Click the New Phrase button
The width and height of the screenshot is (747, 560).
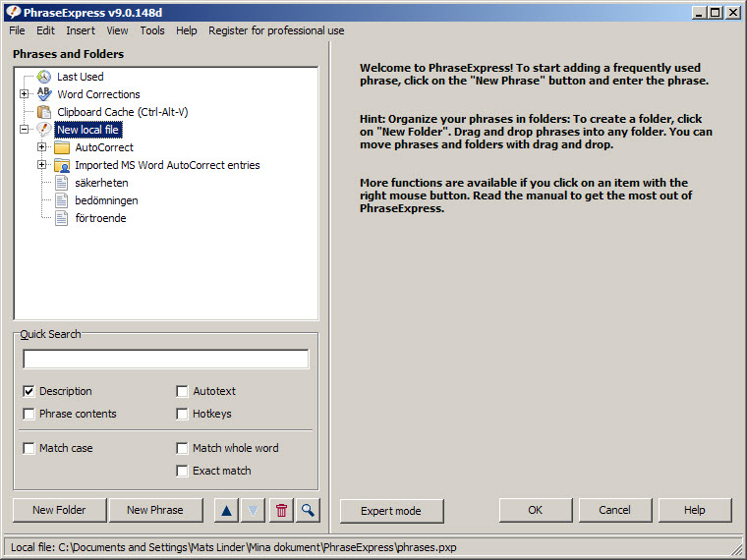point(155,510)
